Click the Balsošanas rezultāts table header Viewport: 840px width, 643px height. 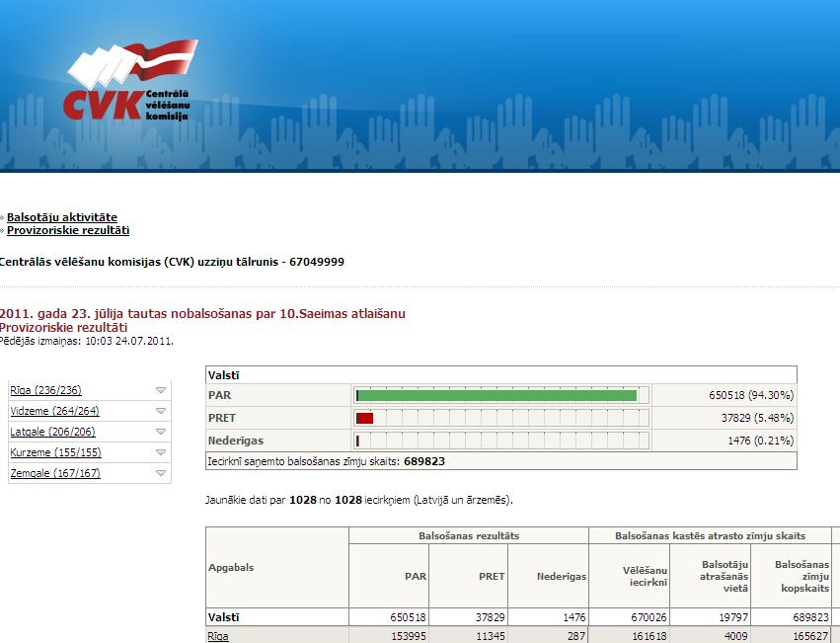point(468,535)
